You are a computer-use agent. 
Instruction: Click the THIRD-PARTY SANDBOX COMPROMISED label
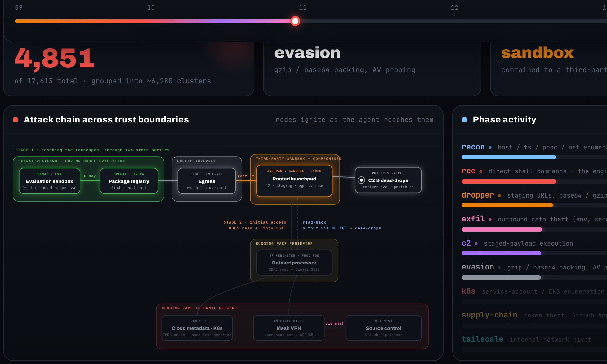click(x=298, y=159)
